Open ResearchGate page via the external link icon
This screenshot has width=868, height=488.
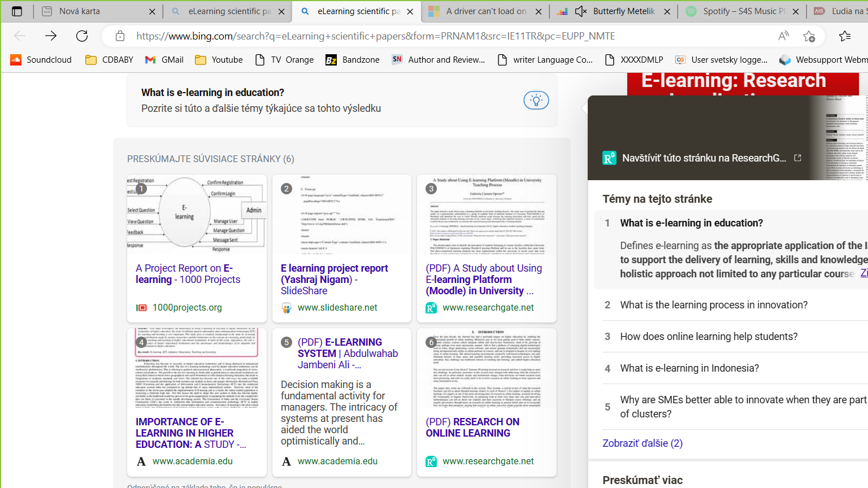point(797,159)
